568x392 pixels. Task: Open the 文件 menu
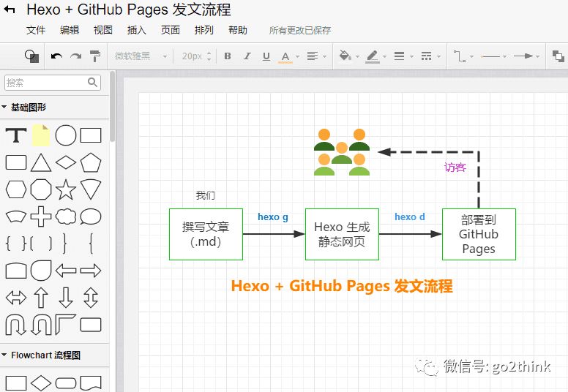(x=35, y=30)
